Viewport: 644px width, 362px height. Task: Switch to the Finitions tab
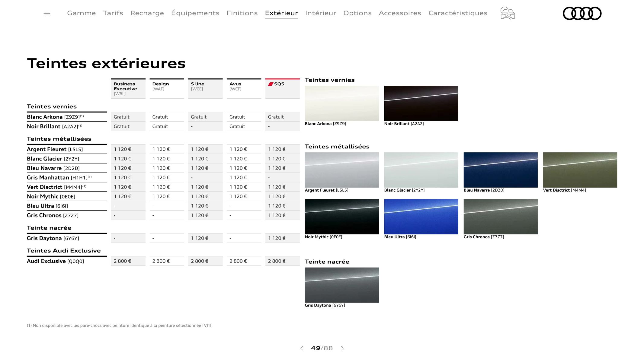[242, 13]
